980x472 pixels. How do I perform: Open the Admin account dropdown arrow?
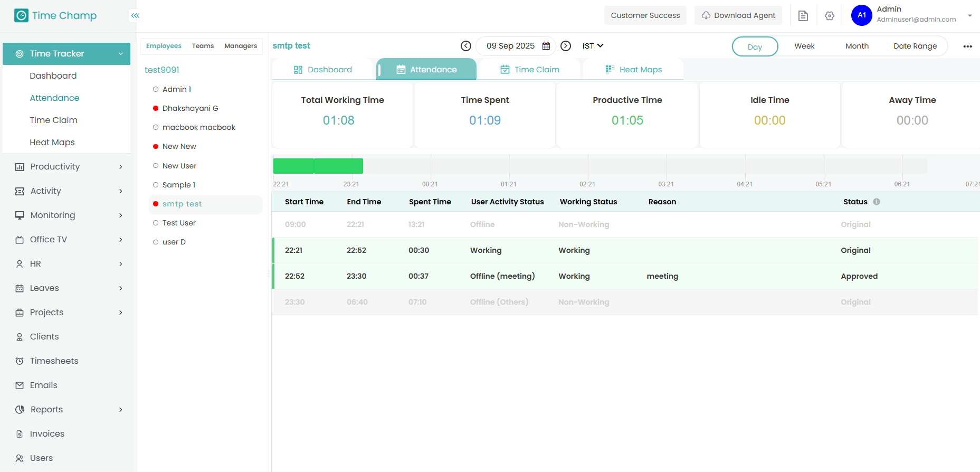[969, 15]
